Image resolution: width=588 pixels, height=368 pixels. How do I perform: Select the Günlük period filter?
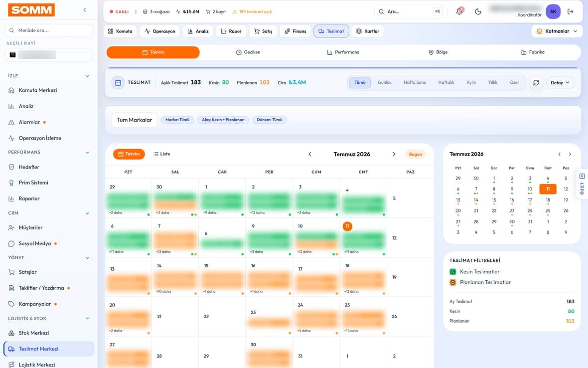tap(384, 83)
